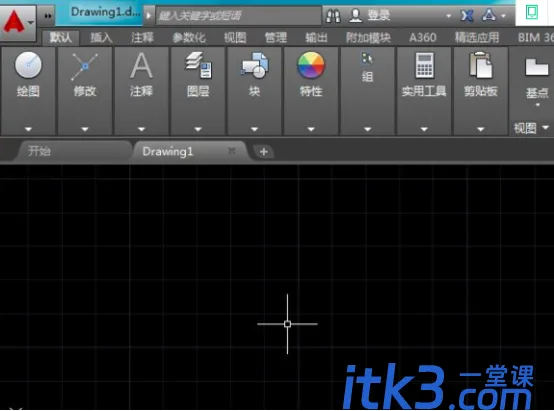Expand the quick access toolbar arrows
The height and width of the screenshot is (411, 554).
coord(48,16)
